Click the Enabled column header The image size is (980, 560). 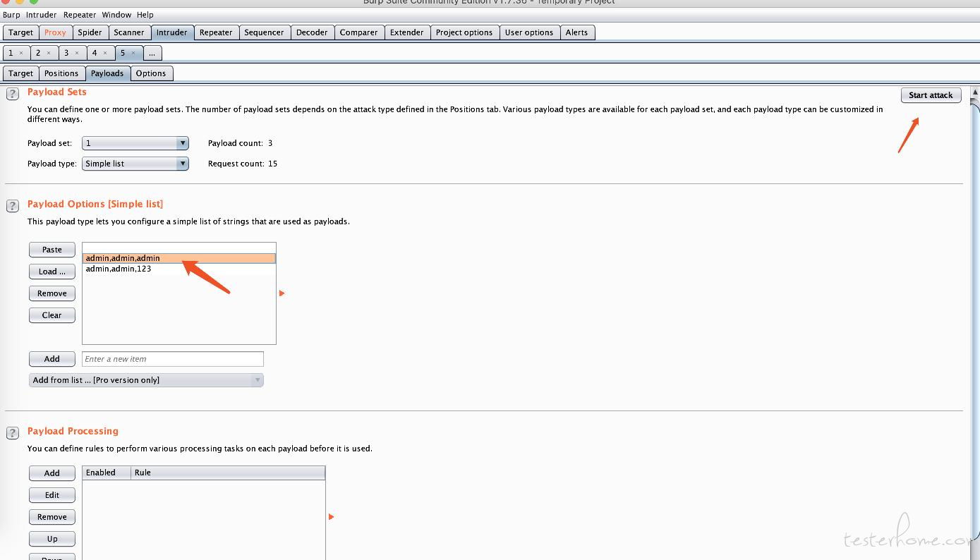(107, 473)
